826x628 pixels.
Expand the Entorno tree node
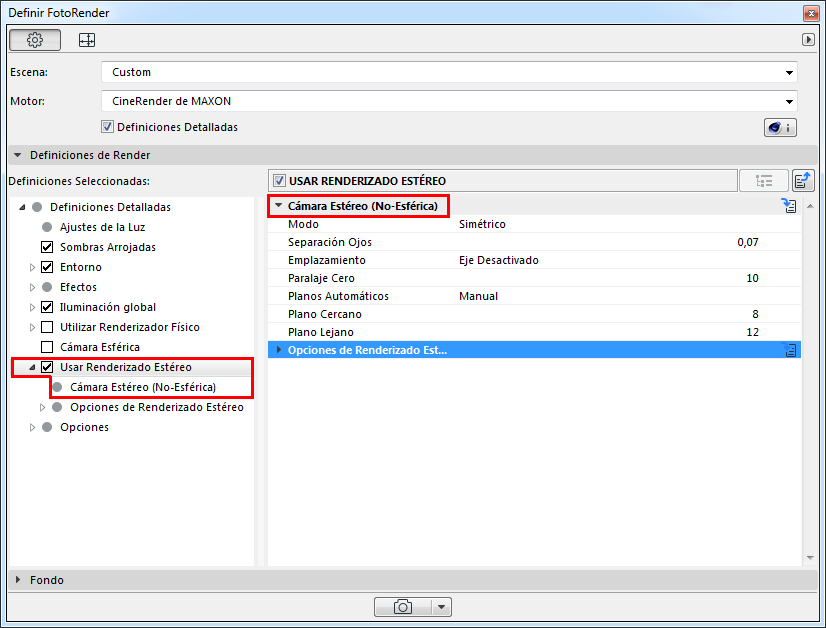pyautogui.click(x=32, y=267)
